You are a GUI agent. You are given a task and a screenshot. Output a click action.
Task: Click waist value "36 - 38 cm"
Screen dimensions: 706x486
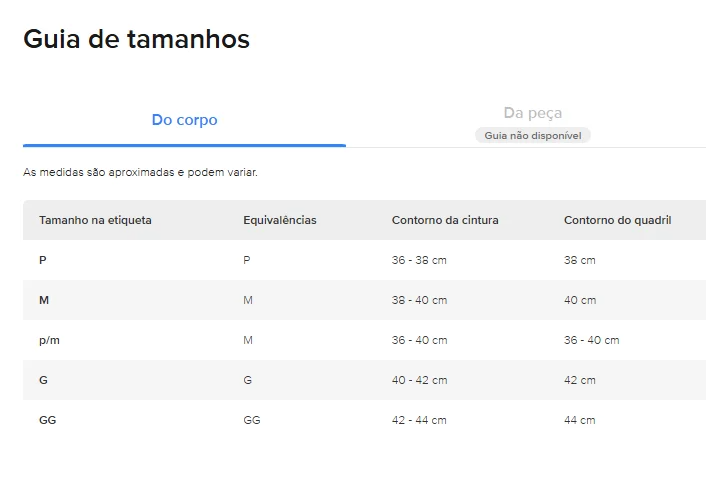(419, 260)
